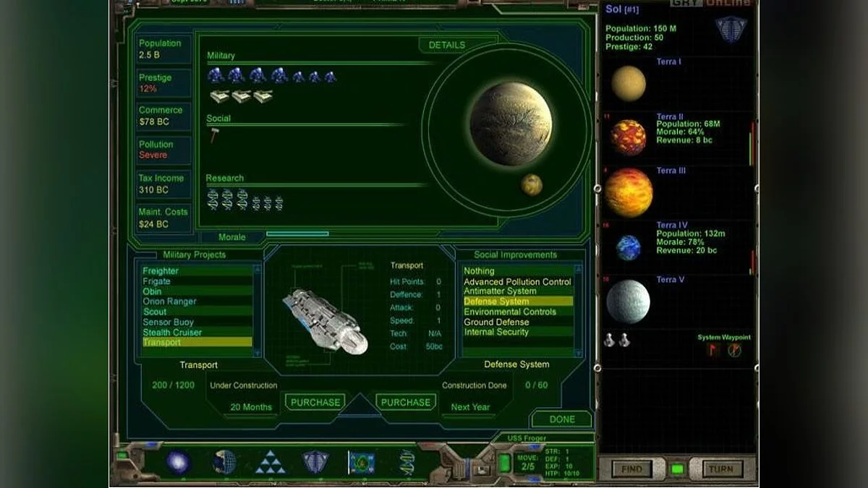Click the small gray ship icon left of MOVE

482,468
